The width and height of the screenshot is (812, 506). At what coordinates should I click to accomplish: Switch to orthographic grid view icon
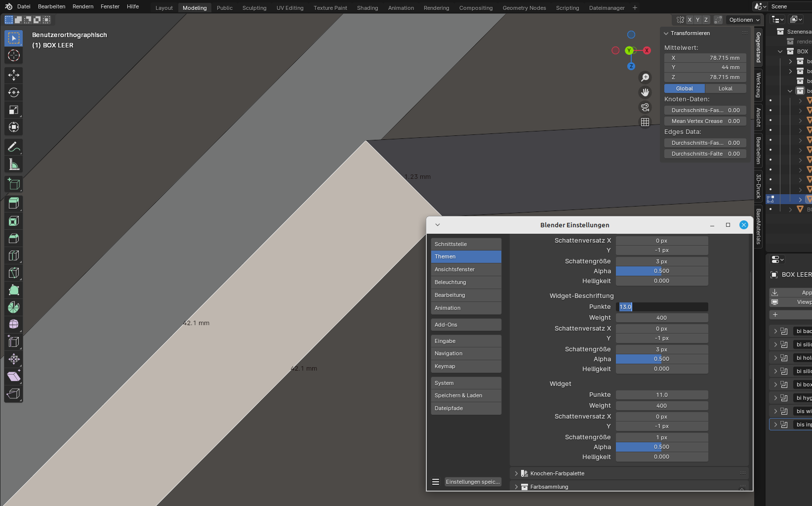coord(645,122)
